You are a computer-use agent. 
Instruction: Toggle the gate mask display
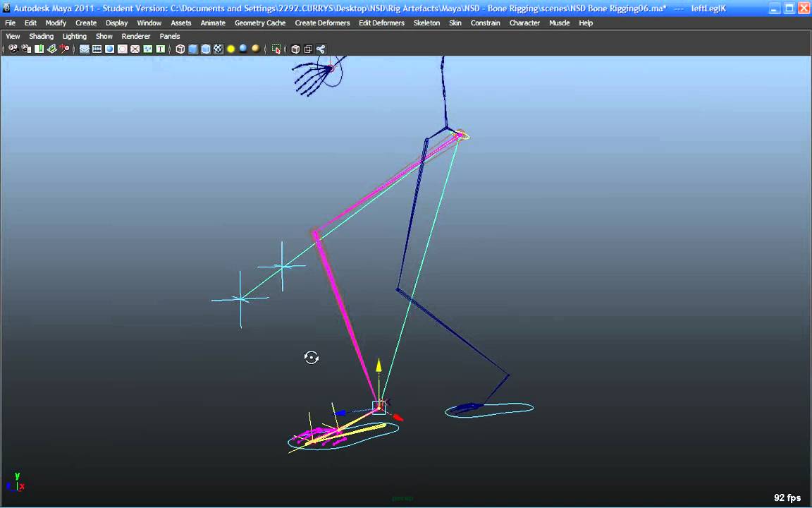(122, 49)
